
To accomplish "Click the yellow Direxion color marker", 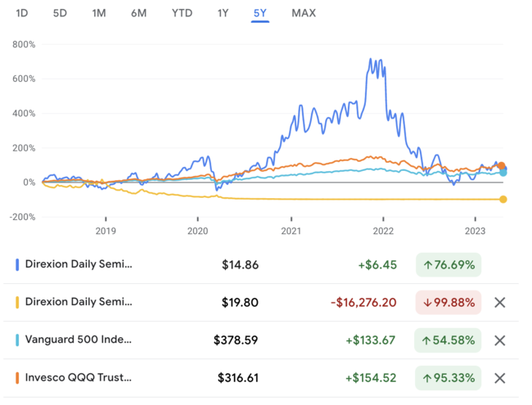I will [17, 302].
